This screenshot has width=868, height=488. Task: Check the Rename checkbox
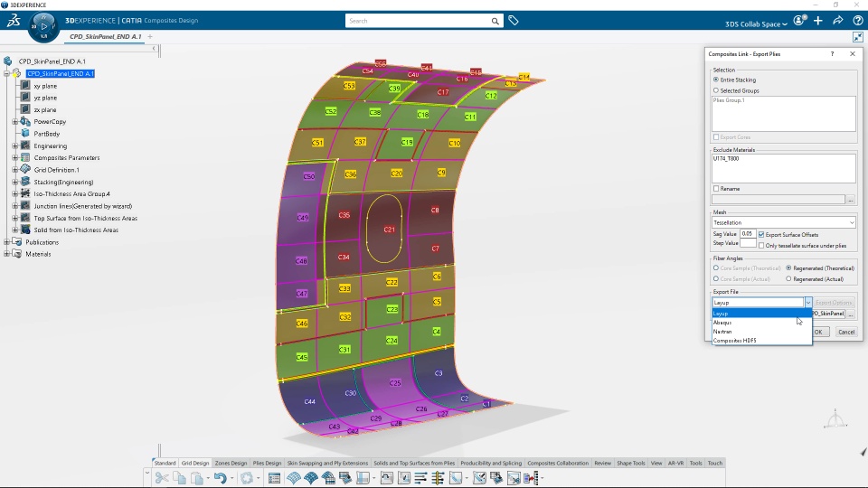(x=716, y=189)
